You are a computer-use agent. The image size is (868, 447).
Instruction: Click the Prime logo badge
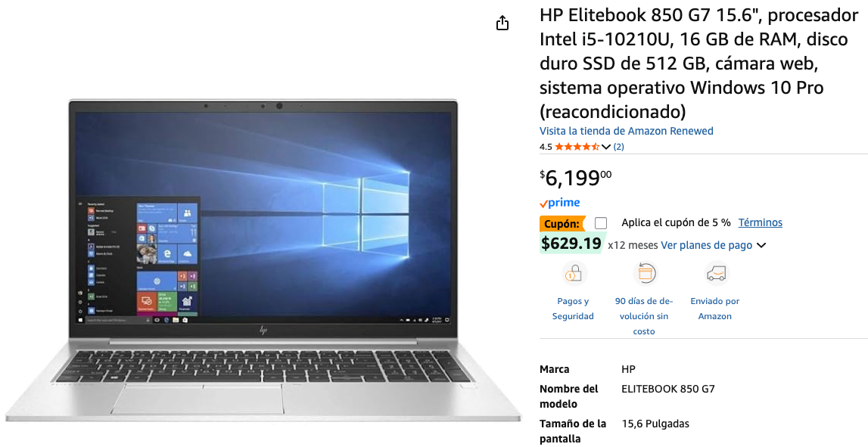click(560, 203)
